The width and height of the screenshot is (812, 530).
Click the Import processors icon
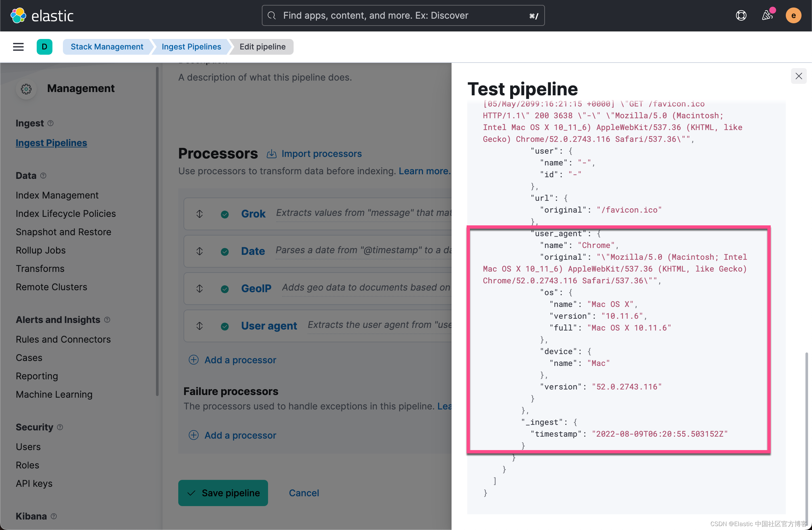coord(272,154)
